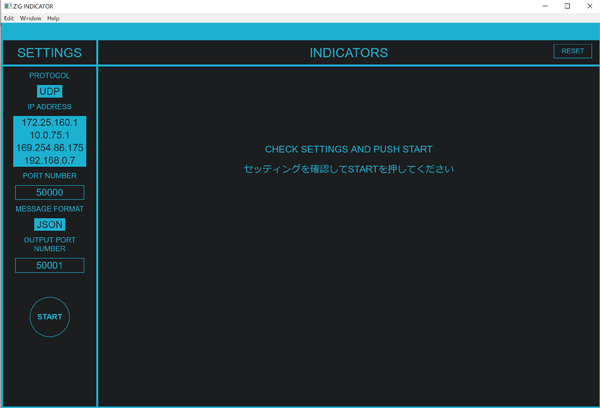Click the MESSAGE FORMAT label
The image size is (600, 408).
[x=50, y=209]
